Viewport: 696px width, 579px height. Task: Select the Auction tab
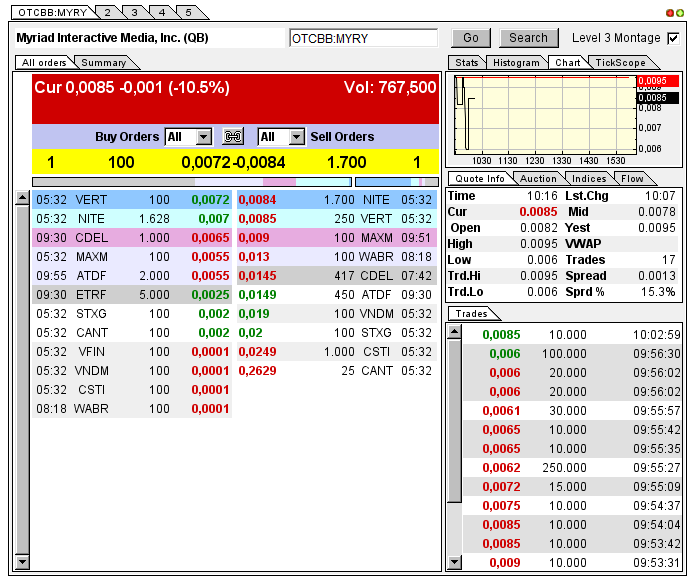click(538, 178)
